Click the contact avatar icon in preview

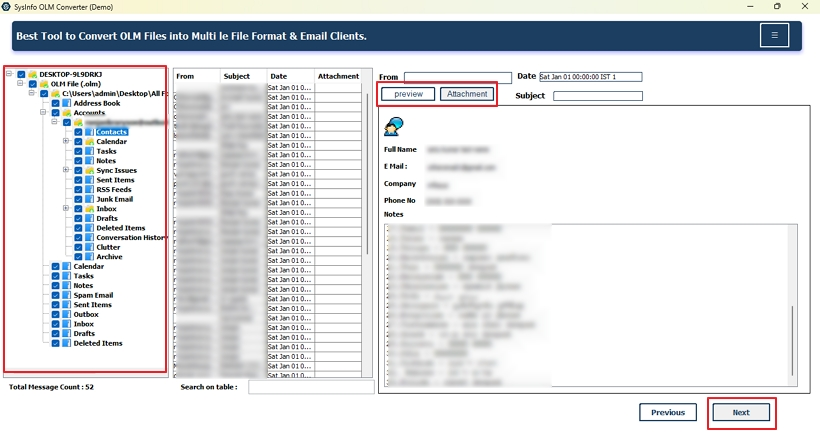(x=393, y=127)
